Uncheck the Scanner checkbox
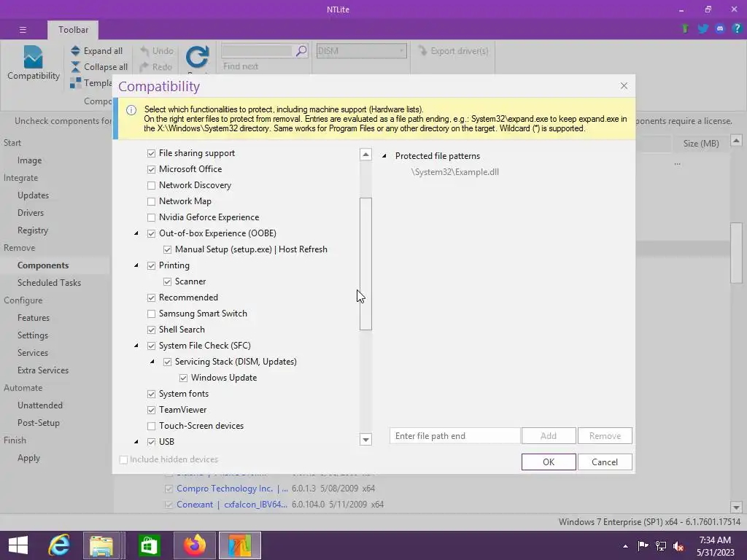The height and width of the screenshot is (560, 747). tap(167, 282)
